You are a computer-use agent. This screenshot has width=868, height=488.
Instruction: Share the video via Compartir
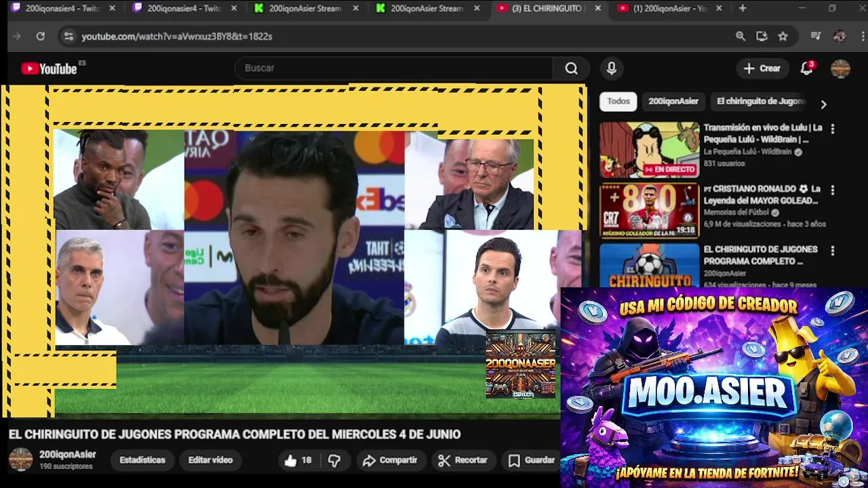point(390,460)
